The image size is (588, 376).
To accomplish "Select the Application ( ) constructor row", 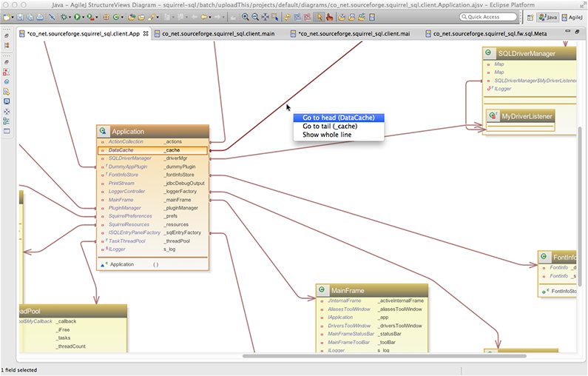I will (x=152, y=264).
